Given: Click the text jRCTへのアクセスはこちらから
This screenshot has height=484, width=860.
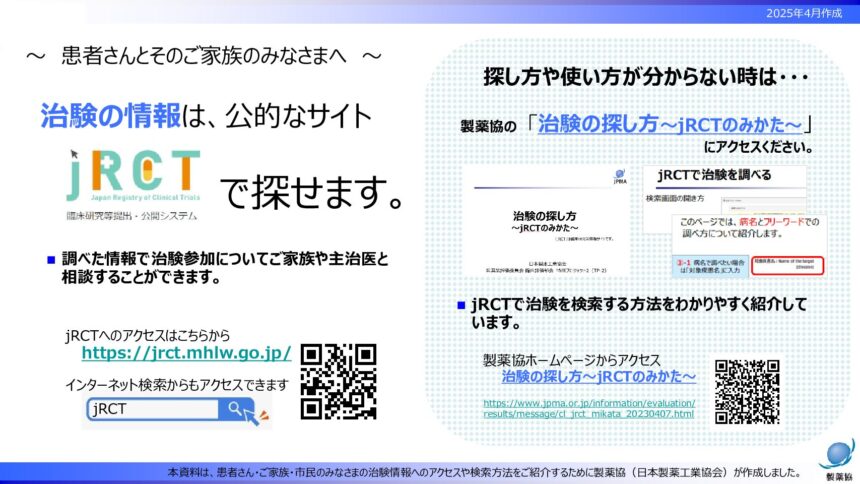Looking at the screenshot, I should 148,335.
